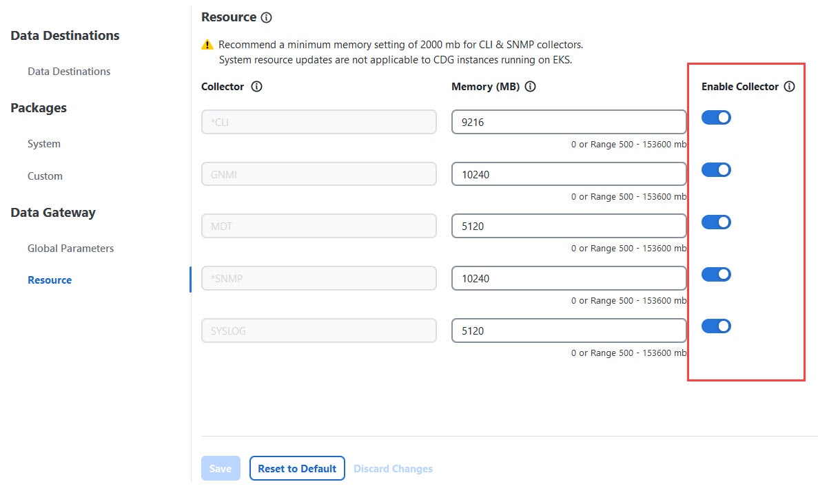Click the Save button
Image resolution: width=818 pixels, height=504 pixels.
coord(221,469)
